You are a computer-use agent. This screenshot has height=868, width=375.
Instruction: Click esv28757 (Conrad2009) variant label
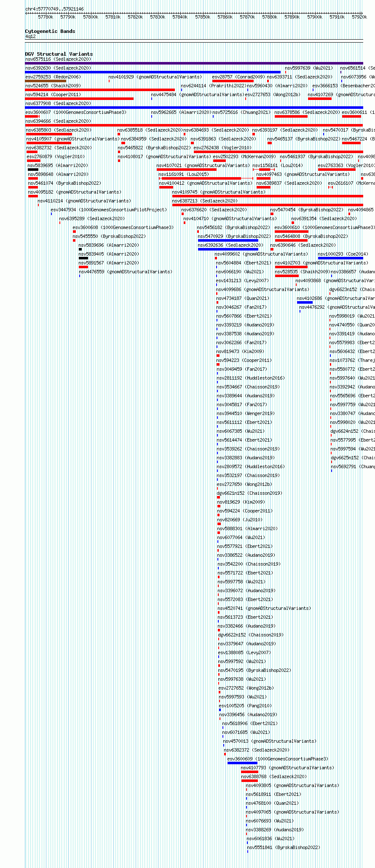(x=238, y=77)
